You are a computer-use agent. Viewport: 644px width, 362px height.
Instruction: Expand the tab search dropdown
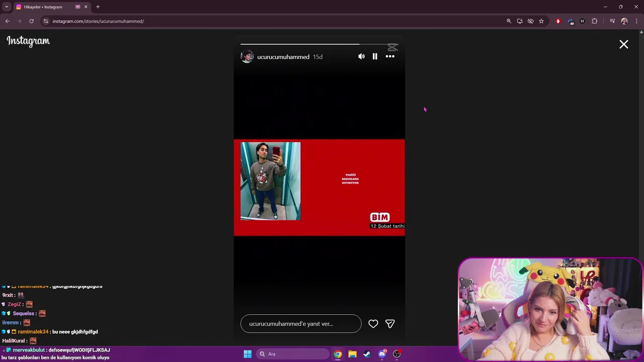7,7
